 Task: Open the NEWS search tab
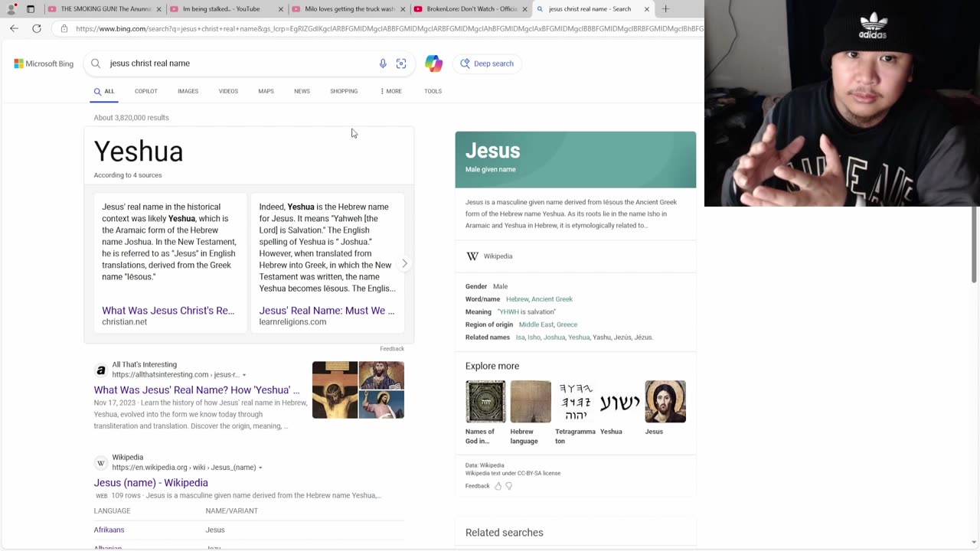click(x=302, y=91)
